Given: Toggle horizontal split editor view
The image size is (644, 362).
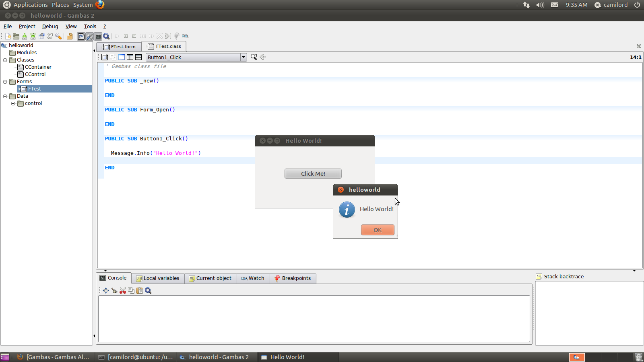Looking at the screenshot, I should (138, 57).
